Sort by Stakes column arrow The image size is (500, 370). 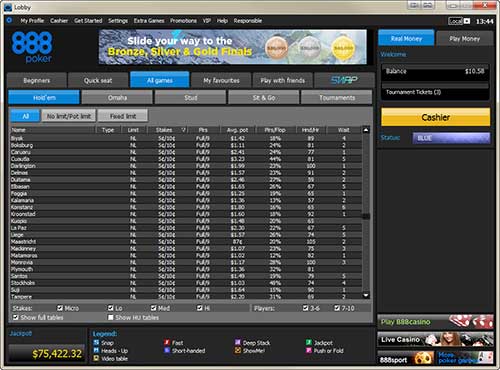[183, 130]
